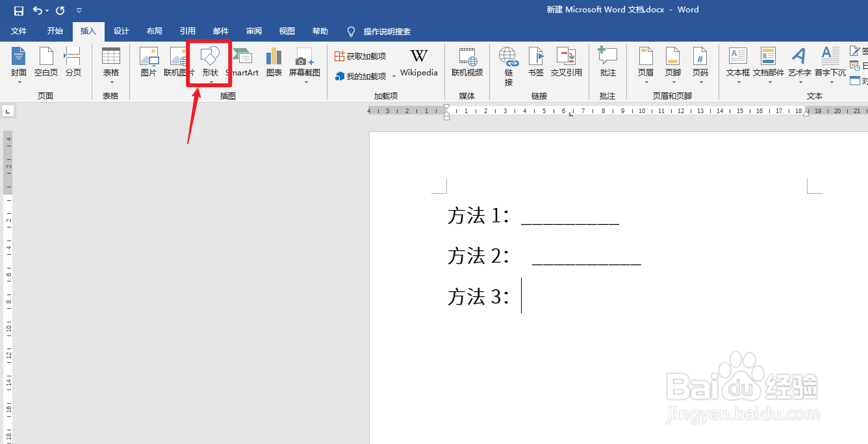Insert a shape using the 形状 tool

209,63
